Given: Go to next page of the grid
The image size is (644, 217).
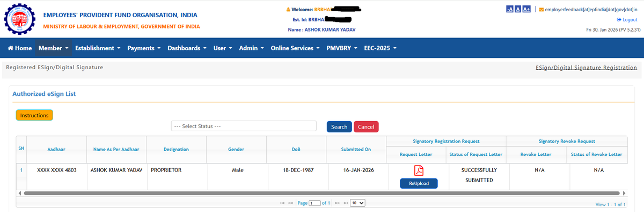Looking at the screenshot, I should tap(336, 204).
